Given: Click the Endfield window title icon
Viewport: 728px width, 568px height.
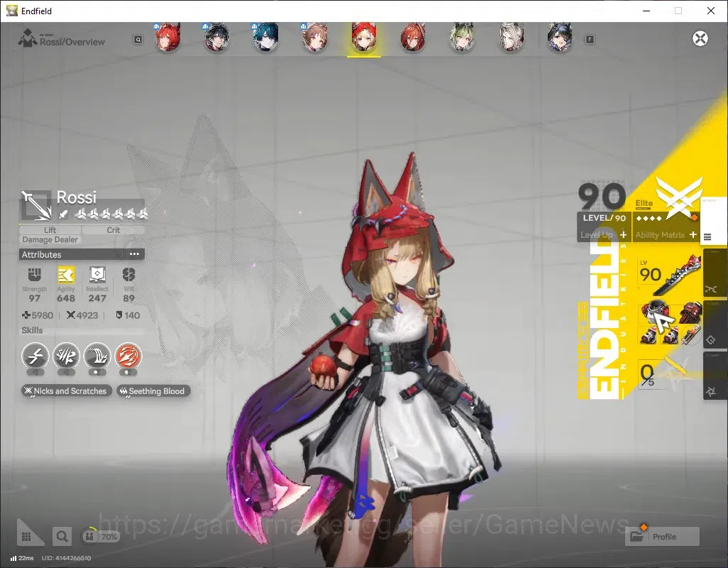Looking at the screenshot, I should click(11, 11).
